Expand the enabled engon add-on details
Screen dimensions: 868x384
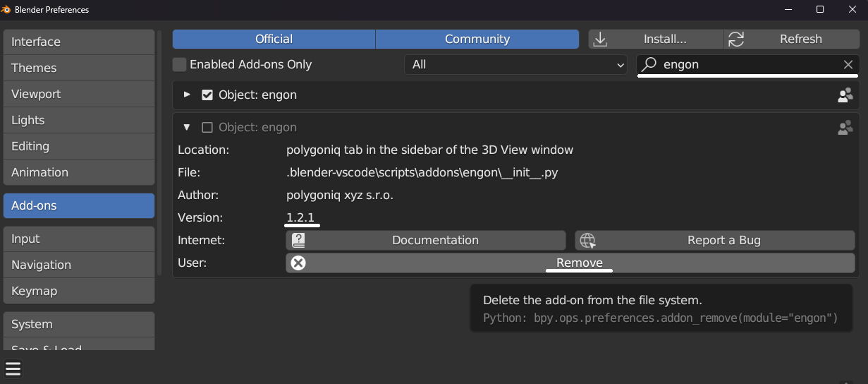pyautogui.click(x=187, y=95)
